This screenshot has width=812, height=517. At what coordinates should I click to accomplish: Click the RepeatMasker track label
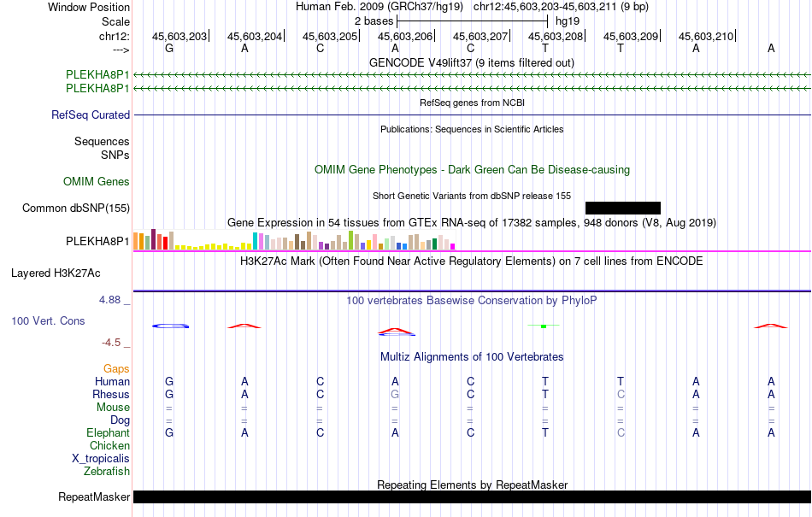94,496
